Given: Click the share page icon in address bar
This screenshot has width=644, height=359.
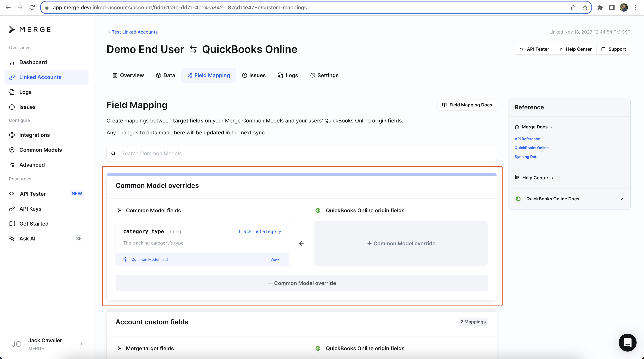Looking at the screenshot, I should tap(573, 7).
